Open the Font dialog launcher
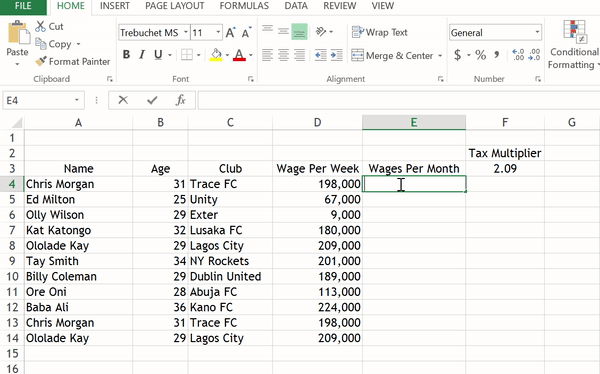 click(x=251, y=79)
